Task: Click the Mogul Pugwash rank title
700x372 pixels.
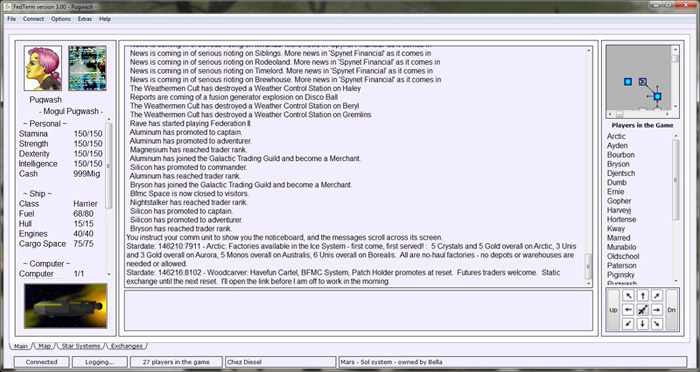Action: click(x=71, y=111)
